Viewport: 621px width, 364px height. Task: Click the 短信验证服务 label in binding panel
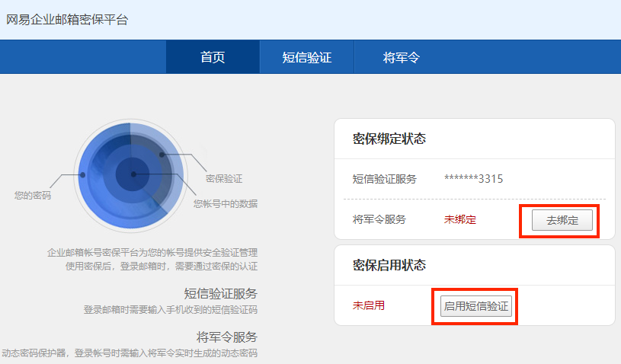[385, 179]
